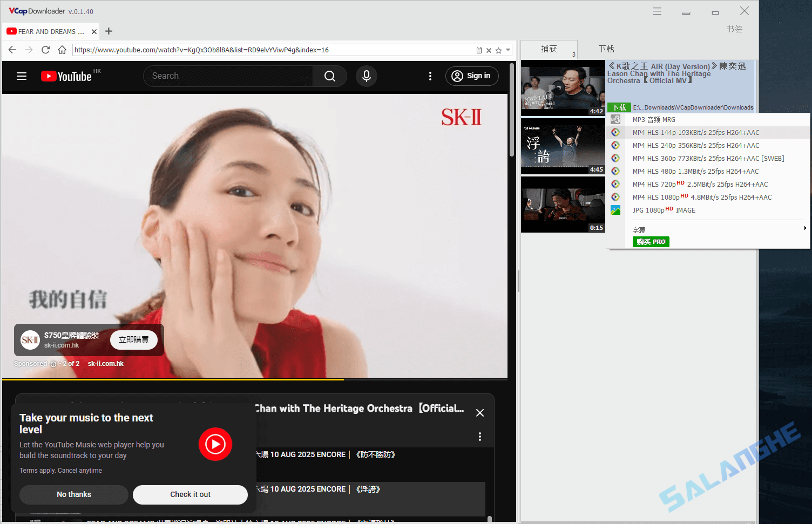Open VCap's hamburger menu at top right
Image resolution: width=812 pixels, height=524 pixels.
point(657,11)
